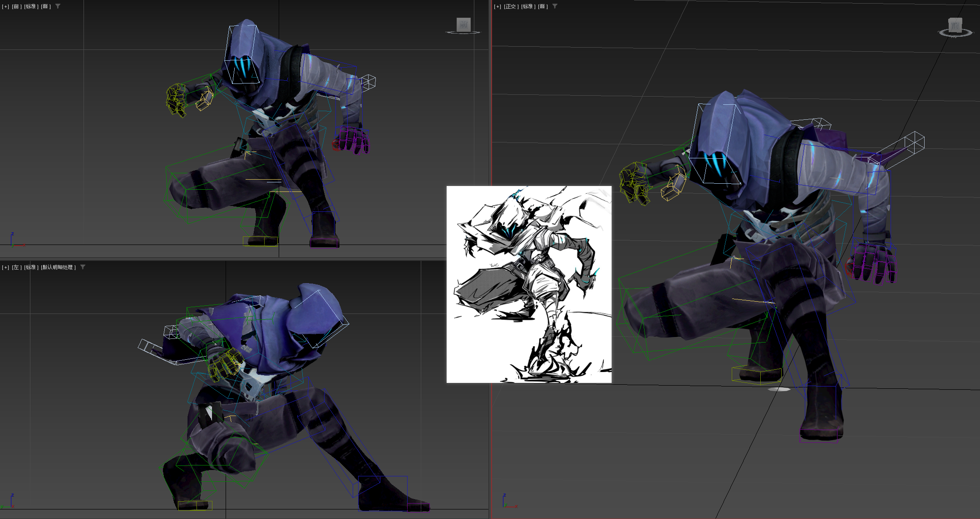Select the hooded head in 左 viewport
Screen dimensions: 980x519
click(319, 315)
